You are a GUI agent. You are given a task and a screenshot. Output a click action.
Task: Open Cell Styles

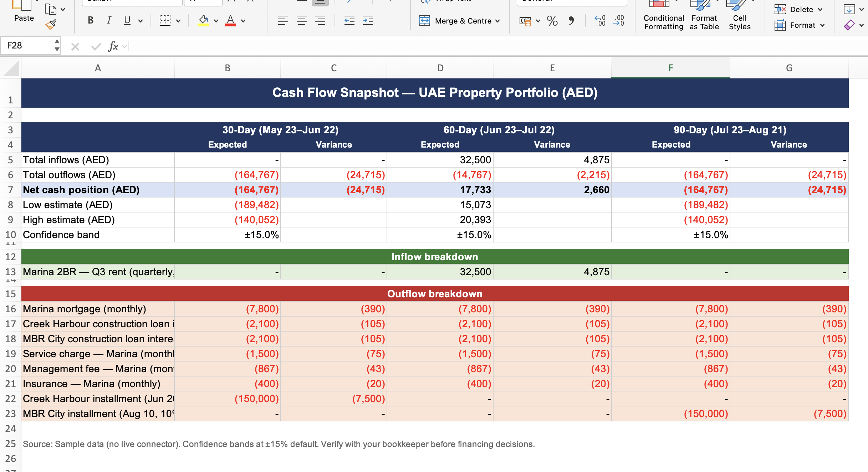coord(740,16)
